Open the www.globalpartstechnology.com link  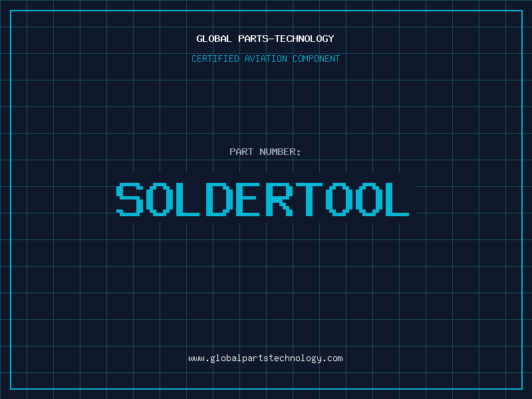coord(265,358)
